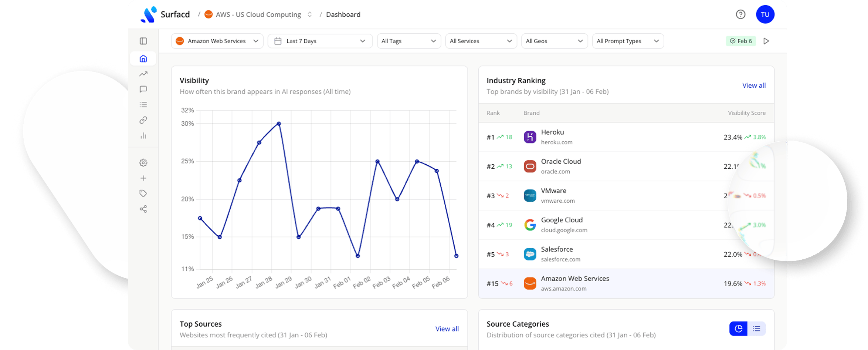Switch Source Categories to pie chart view
Image resolution: width=868 pixels, height=350 pixels.
[x=738, y=329]
